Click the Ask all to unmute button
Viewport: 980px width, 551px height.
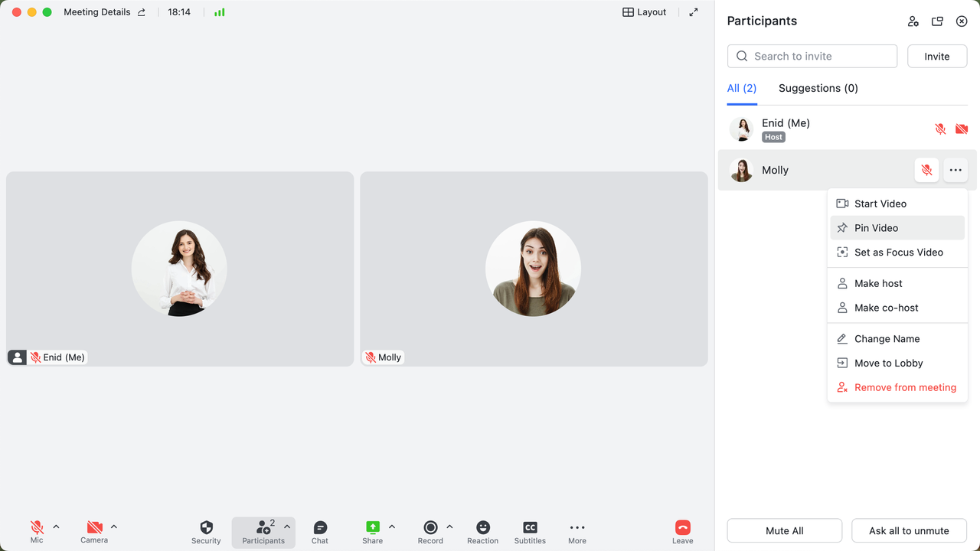[909, 530]
